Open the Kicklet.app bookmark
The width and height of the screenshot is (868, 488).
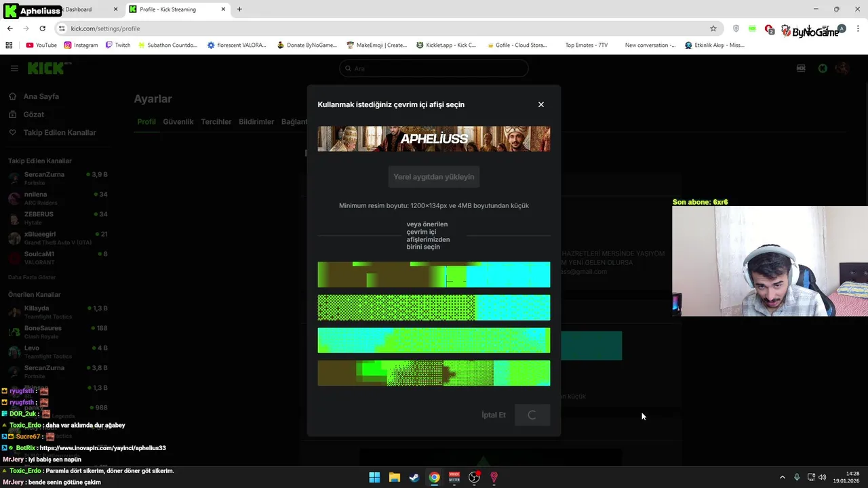click(447, 45)
